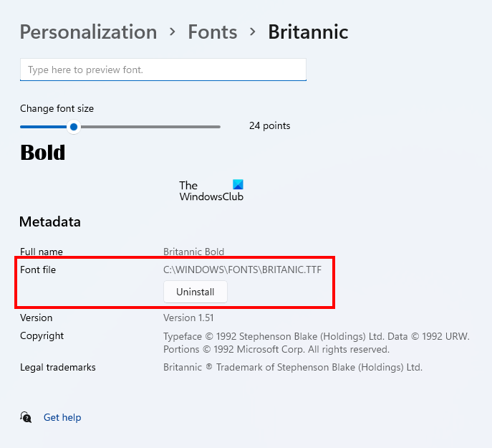The width and height of the screenshot is (492, 448).
Task: Click the chevron before Britannic breadcrumb
Action: pyautogui.click(x=253, y=32)
